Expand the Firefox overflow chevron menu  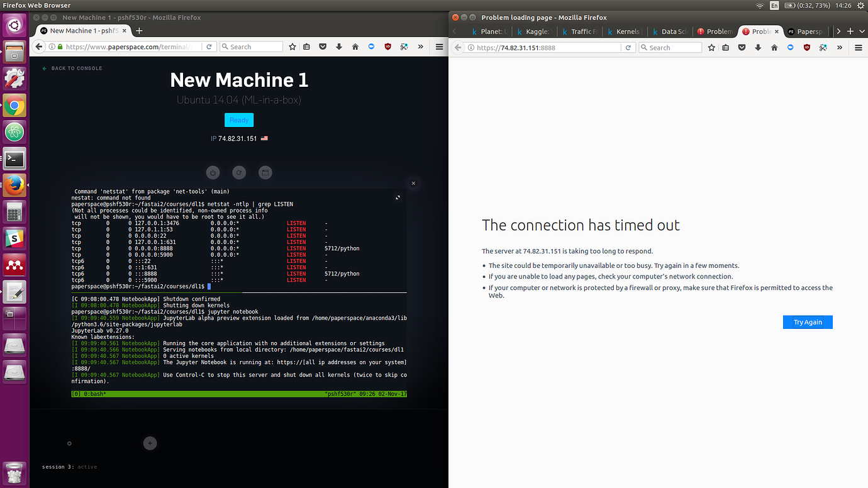click(419, 47)
